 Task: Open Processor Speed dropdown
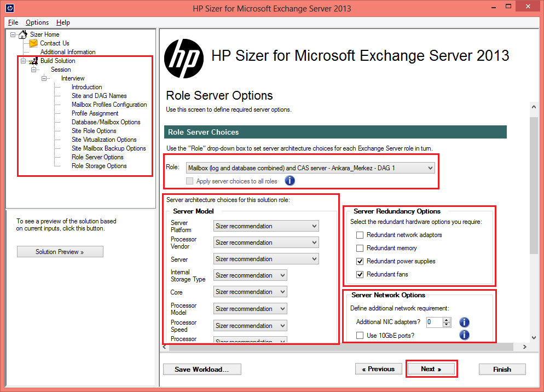tap(250, 326)
